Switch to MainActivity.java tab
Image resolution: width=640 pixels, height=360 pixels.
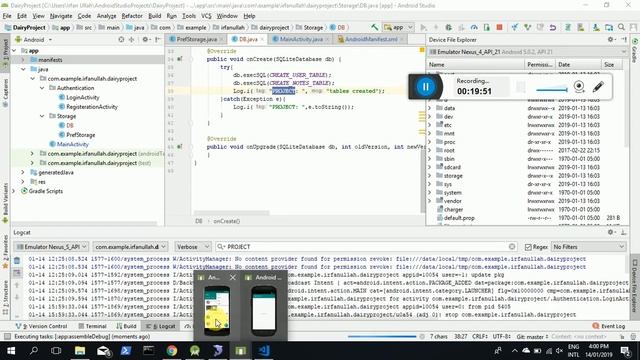pos(300,39)
